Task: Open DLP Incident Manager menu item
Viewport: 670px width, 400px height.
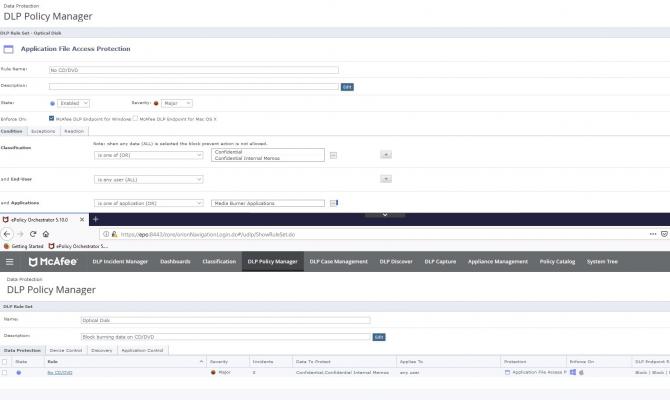Action: tap(120, 262)
